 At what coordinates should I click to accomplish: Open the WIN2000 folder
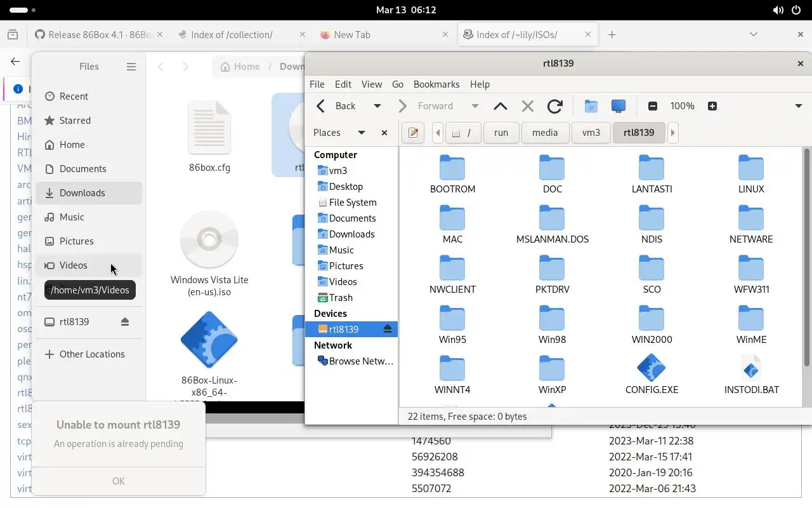pos(652,324)
